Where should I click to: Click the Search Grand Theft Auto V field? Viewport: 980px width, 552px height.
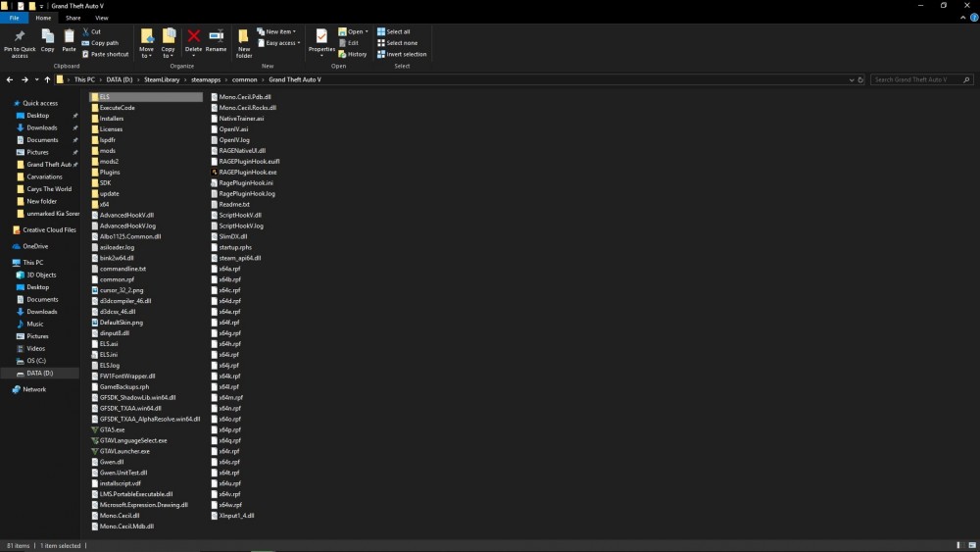click(922, 80)
